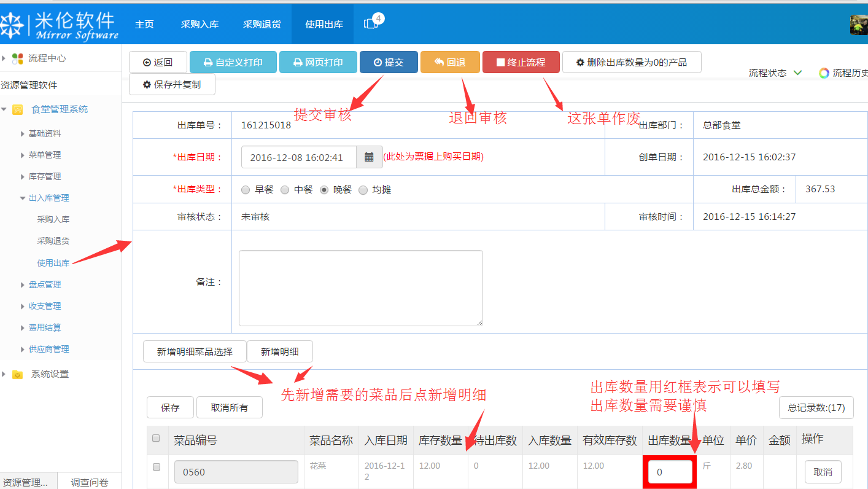Screen dimensions: 868x489
Task: Select the 早餐 radio button
Action: point(245,190)
